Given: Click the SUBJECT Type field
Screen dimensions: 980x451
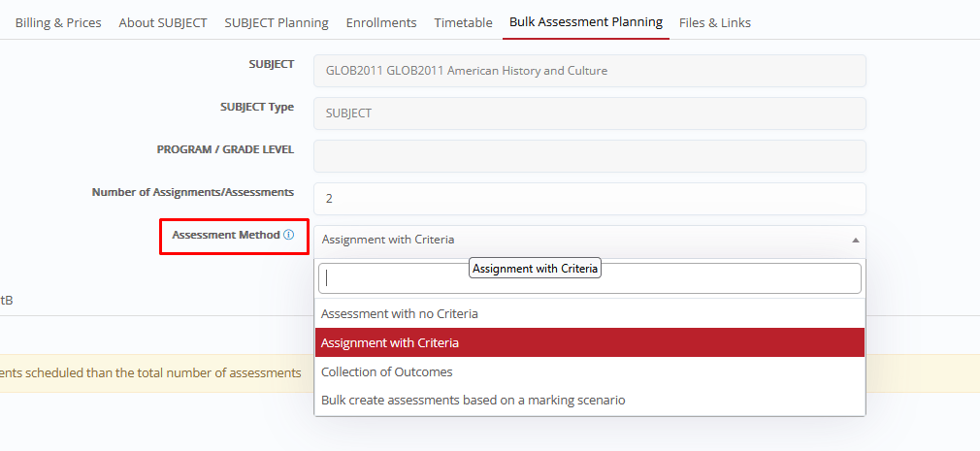Looking at the screenshot, I should click(589, 113).
